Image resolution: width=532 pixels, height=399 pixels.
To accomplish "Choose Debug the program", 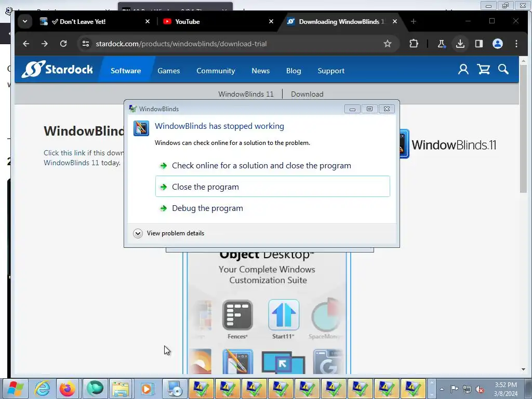I will click(272, 208).
